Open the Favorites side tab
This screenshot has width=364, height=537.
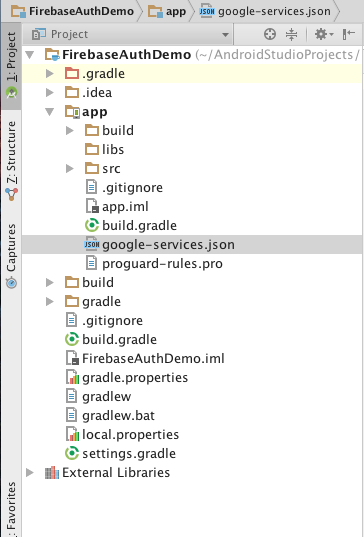(x=11, y=509)
